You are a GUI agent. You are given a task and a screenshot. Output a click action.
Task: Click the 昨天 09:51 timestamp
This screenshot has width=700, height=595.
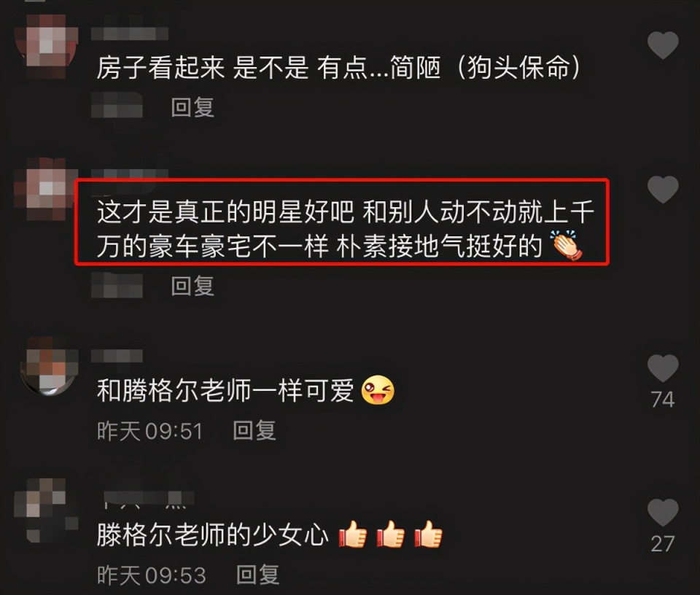[x=150, y=431]
